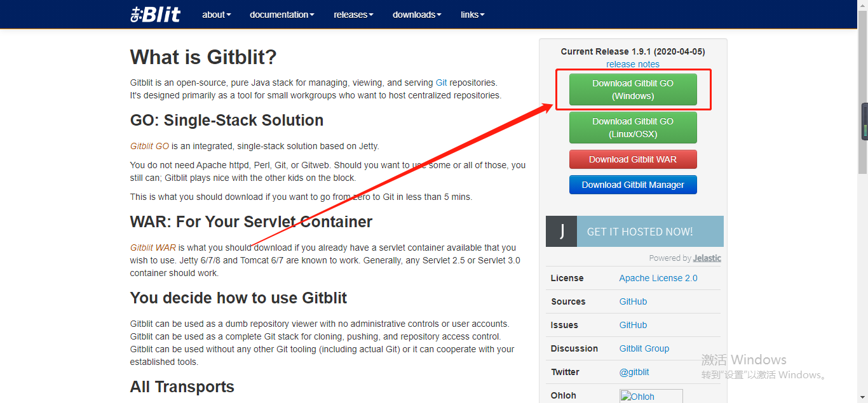Screen dimensions: 868x403
Task: Click the GET IT HOSTED NOW banner
Action: tap(635, 231)
